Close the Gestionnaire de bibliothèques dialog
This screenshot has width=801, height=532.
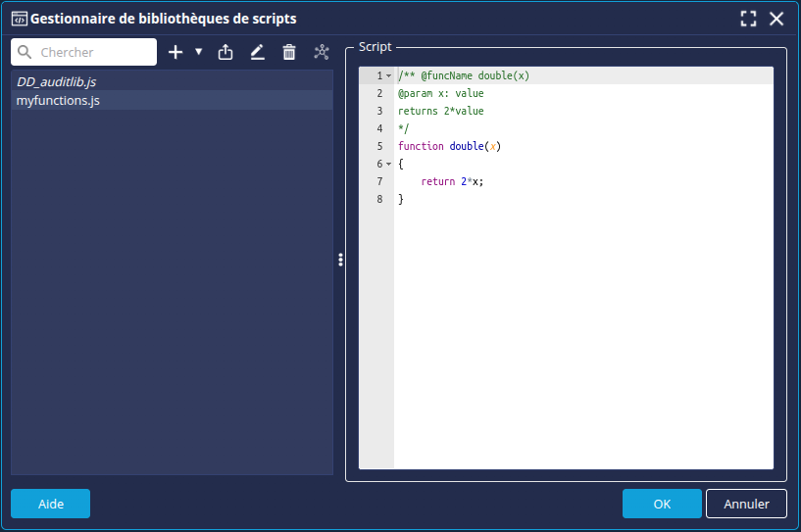click(x=776, y=19)
